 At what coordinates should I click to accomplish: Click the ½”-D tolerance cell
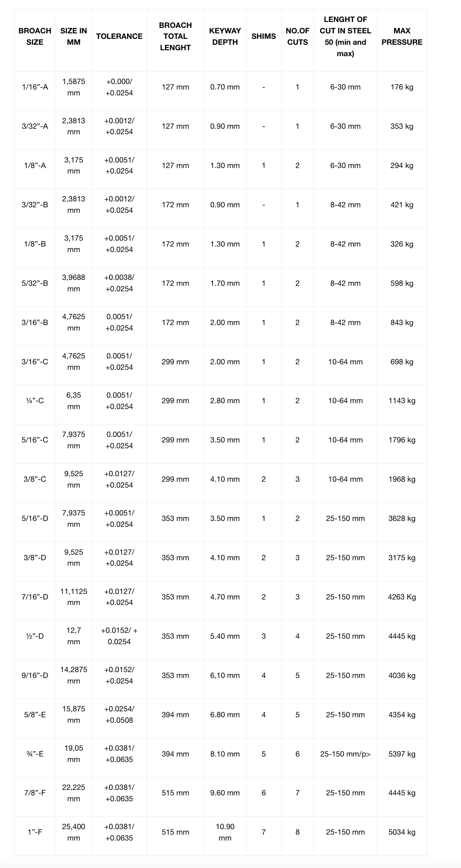(119, 636)
